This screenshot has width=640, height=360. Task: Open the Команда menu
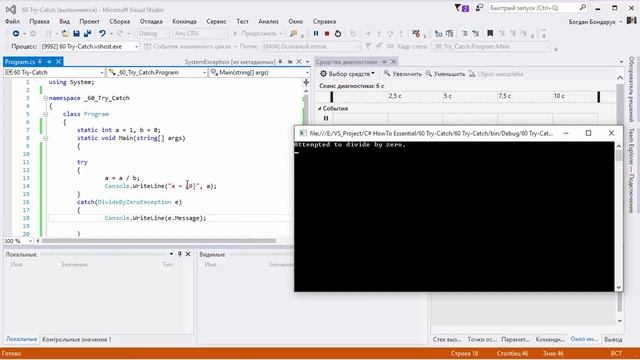184,21
